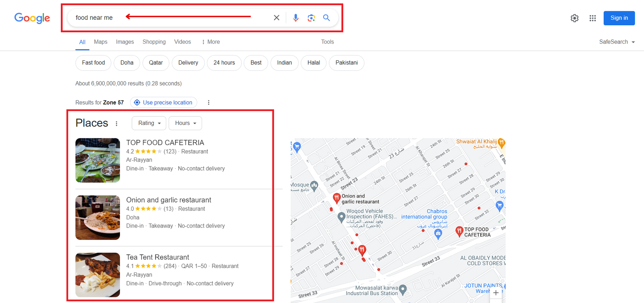Open Onion and garlic restaurant listing title
The image size is (644, 303).
click(x=169, y=200)
